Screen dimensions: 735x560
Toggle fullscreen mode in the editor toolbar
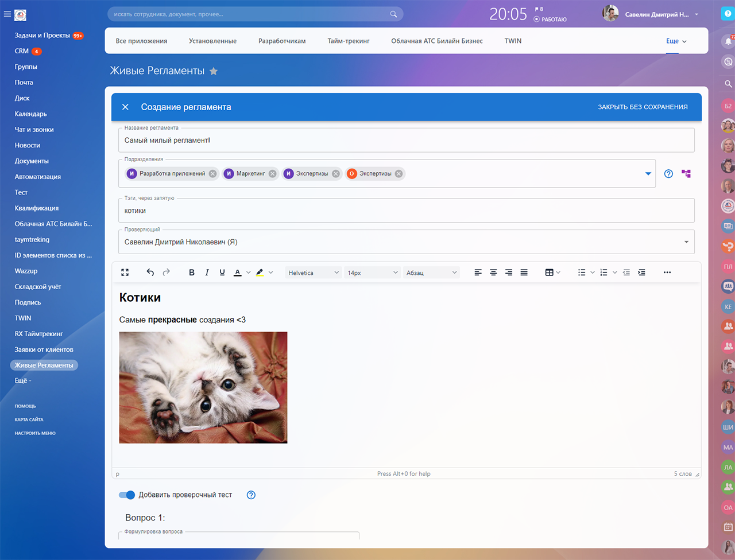tap(125, 273)
